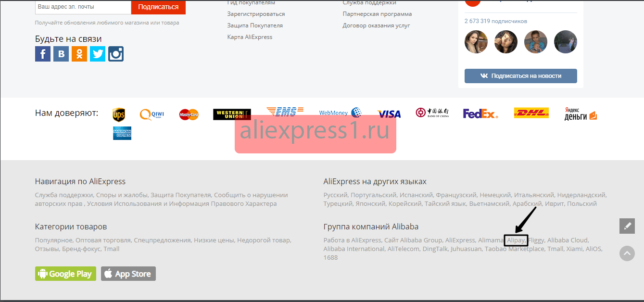
Task: Open the Популярное category link
Action: point(54,240)
